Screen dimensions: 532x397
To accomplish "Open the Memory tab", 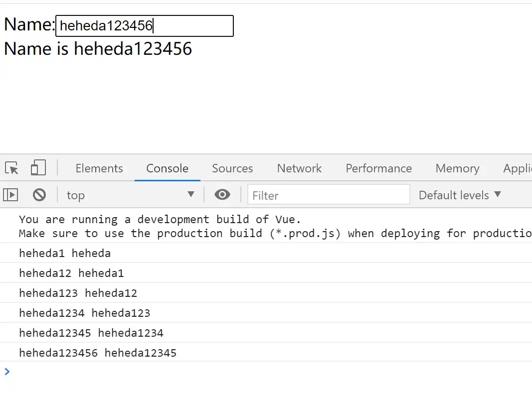I will click(457, 168).
